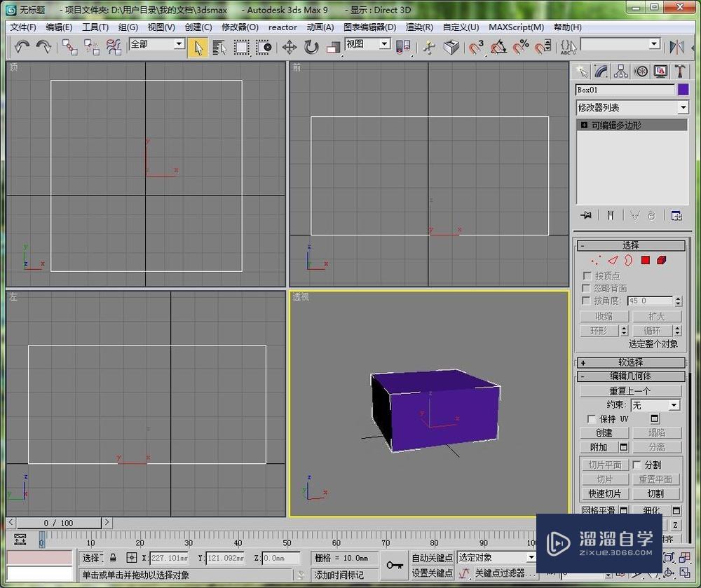Screen dimensions: 701x588
Task: Click the purple object color swatch
Action: click(683, 90)
